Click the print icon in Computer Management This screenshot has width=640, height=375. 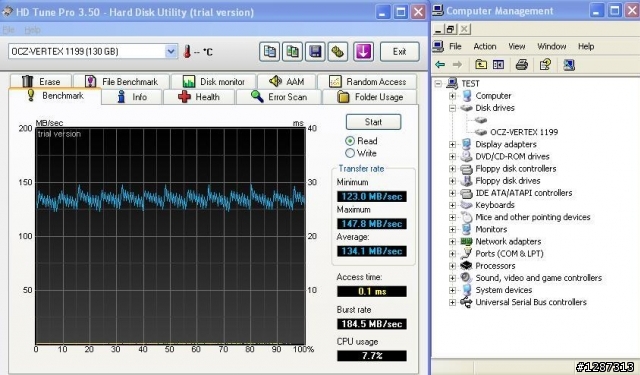(x=522, y=64)
